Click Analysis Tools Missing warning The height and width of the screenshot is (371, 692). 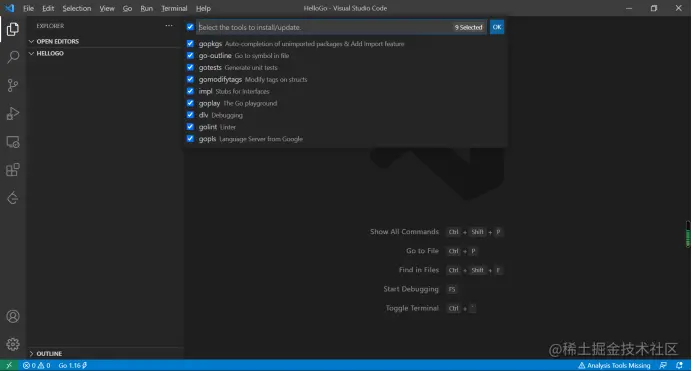coord(614,365)
